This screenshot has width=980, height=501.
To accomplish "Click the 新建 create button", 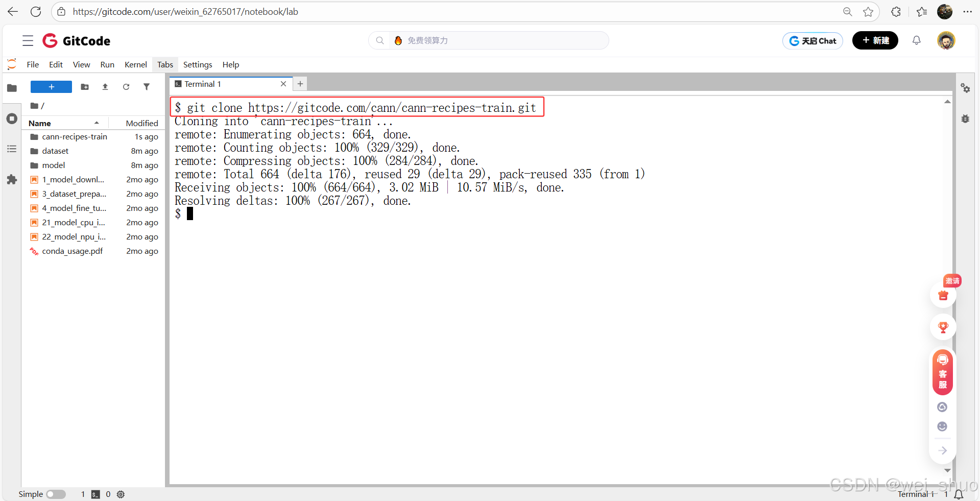I will [875, 40].
